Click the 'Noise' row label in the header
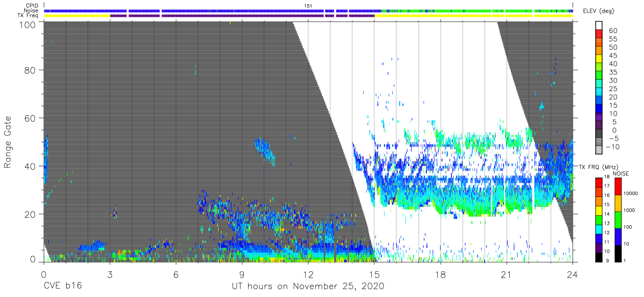This screenshot has height=297, width=644. [32, 10]
